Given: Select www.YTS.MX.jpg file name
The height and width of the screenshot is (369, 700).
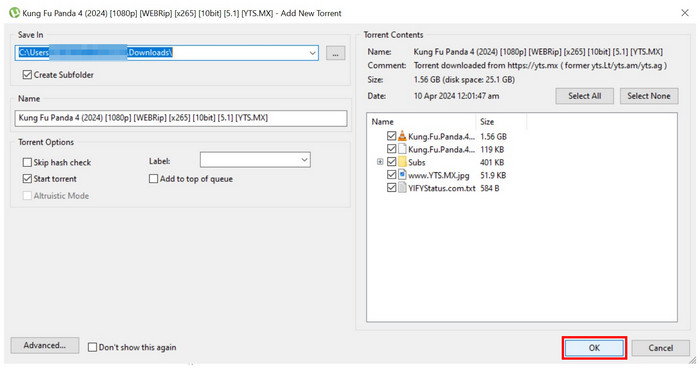Looking at the screenshot, I should point(438,175).
